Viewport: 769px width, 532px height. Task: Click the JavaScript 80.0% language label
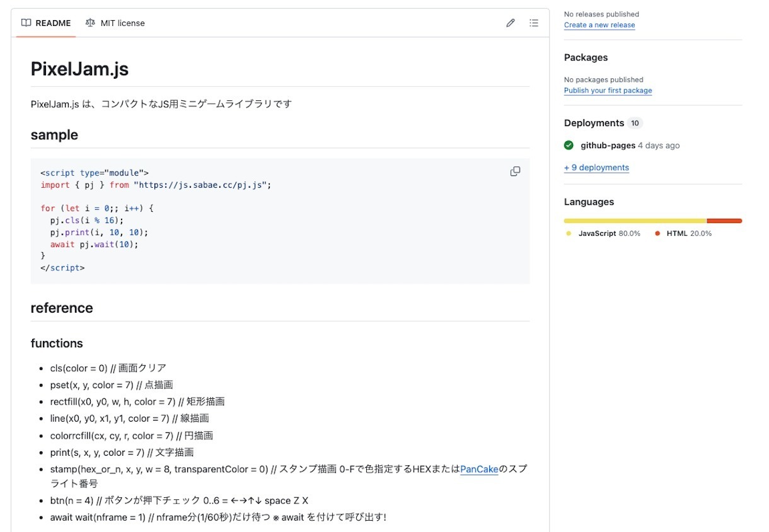tap(609, 234)
